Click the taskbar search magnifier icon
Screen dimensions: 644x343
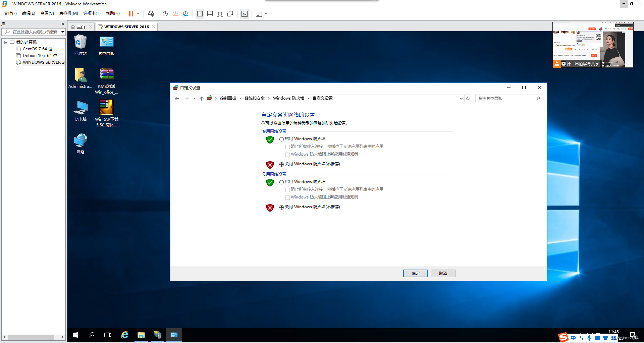(x=92, y=335)
